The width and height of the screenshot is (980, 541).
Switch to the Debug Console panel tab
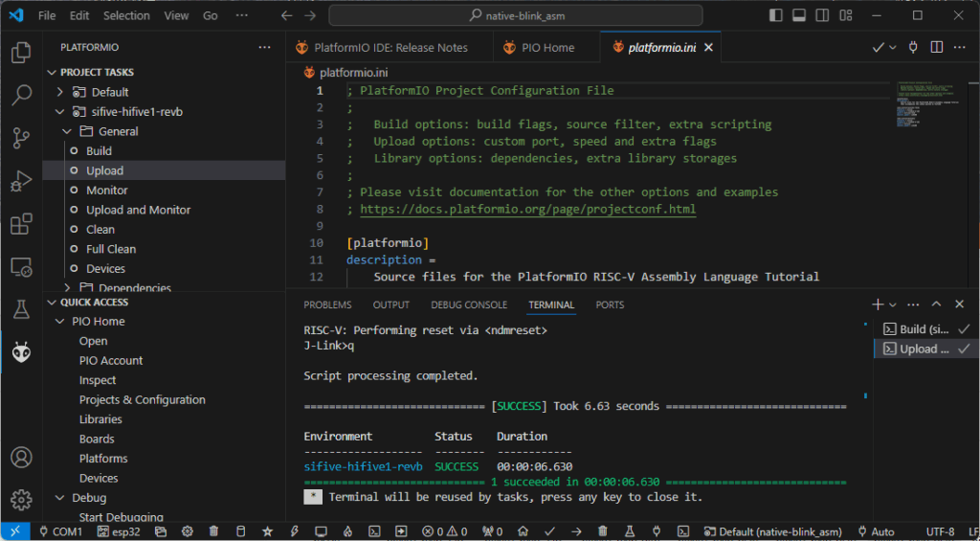point(469,304)
